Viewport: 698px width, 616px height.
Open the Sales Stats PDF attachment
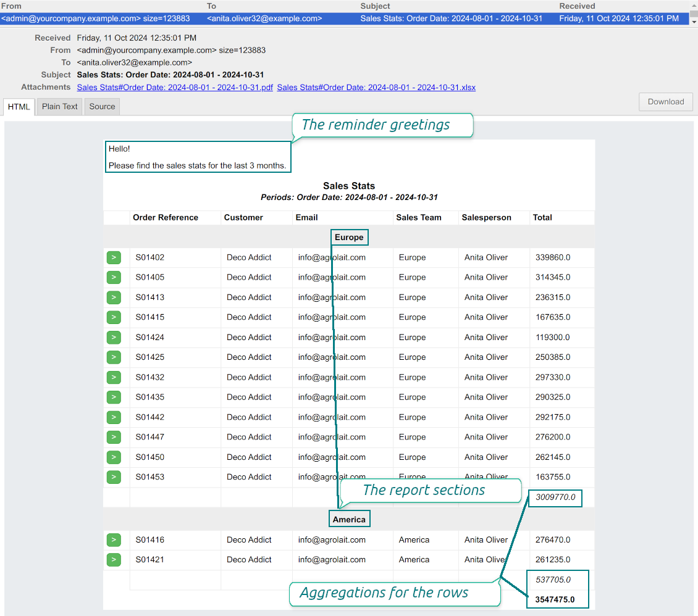174,88
